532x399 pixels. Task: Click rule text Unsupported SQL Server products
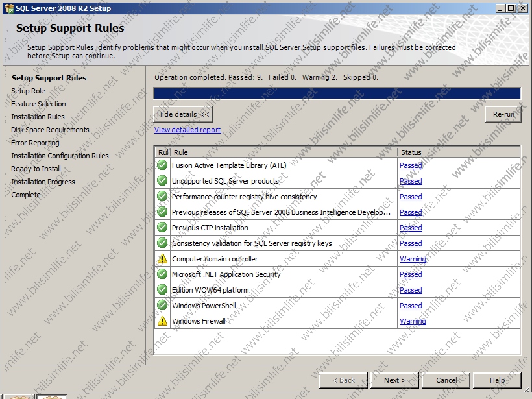225,181
